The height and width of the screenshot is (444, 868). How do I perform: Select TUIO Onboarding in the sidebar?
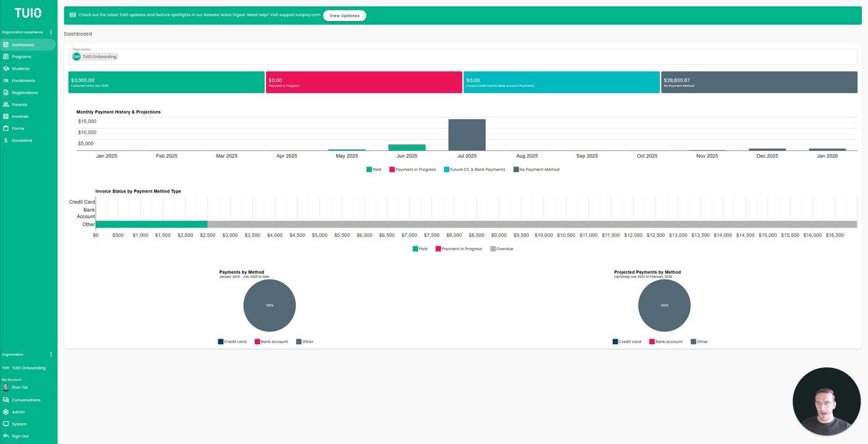[28, 368]
